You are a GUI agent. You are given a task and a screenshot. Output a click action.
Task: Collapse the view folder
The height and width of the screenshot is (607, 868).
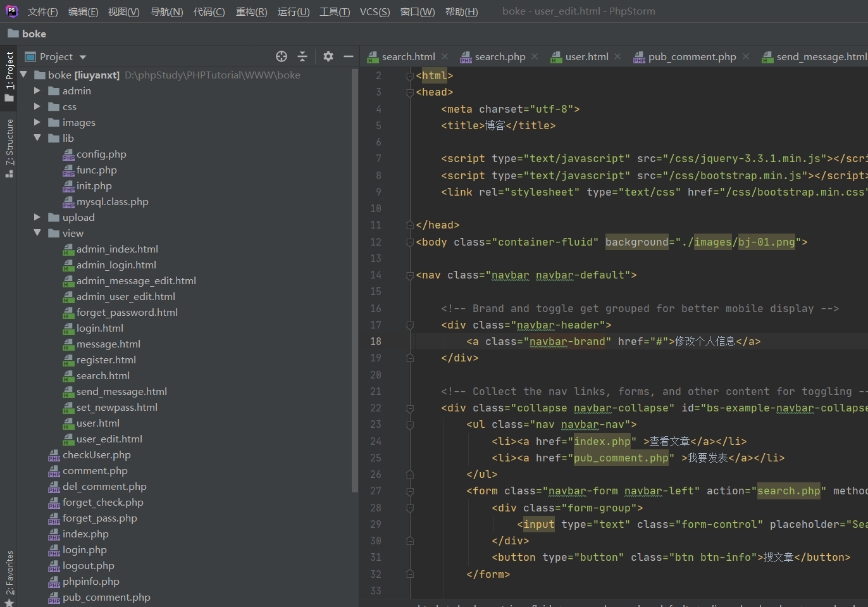click(x=37, y=233)
